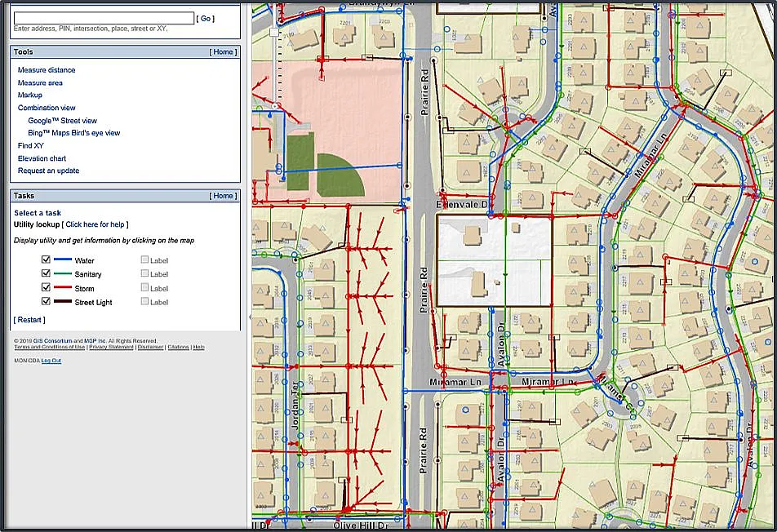Click Home in the Tools panel header
The width and height of the screenshot is (777, 532).
click(x=224, y=52)
